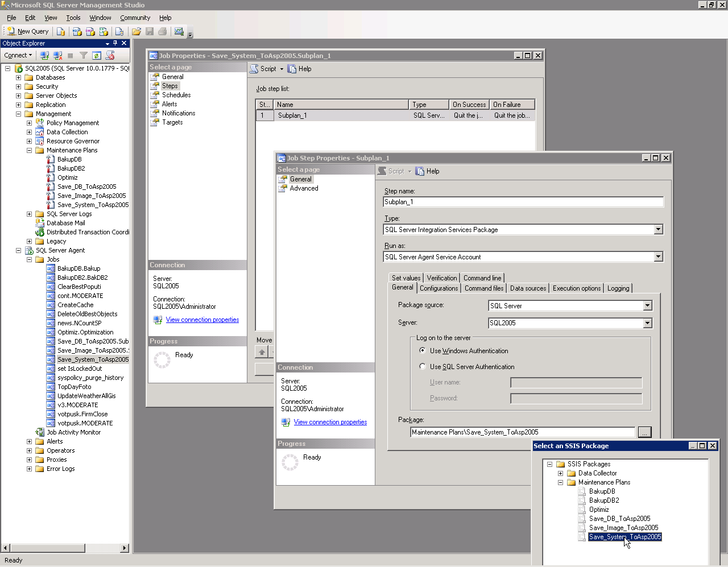728x567 pixels.
Task: Open the Run as dropdown
Action: (x=658, y=257)
